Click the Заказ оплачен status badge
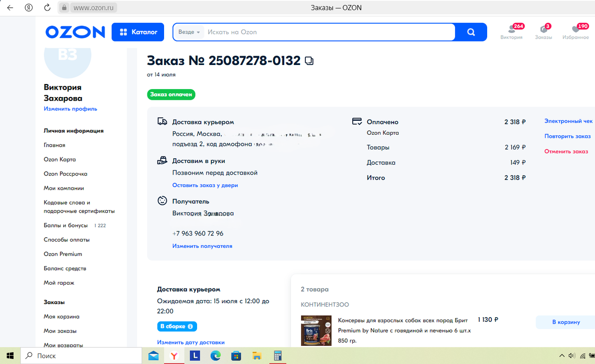This screenshot has width=595, height=364. coord(171,95)
